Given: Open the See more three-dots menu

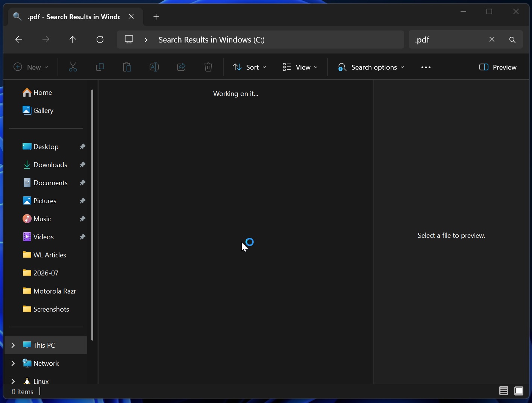Looking at the screenshot, I should (x=426, y=67).
